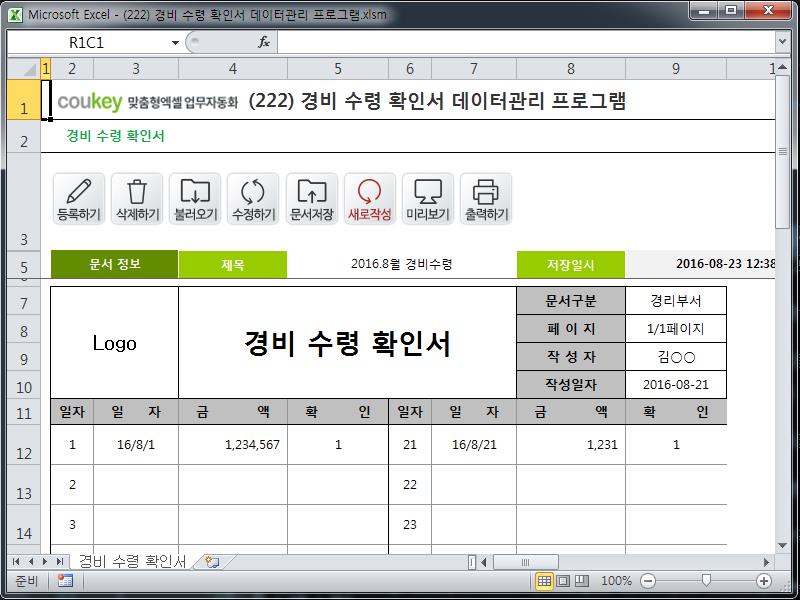Image resolution: width=800 pixels, height=600 pixels.
Task: Select the 경비 수령 확인서 sheet tab
Action: point(133,562)
